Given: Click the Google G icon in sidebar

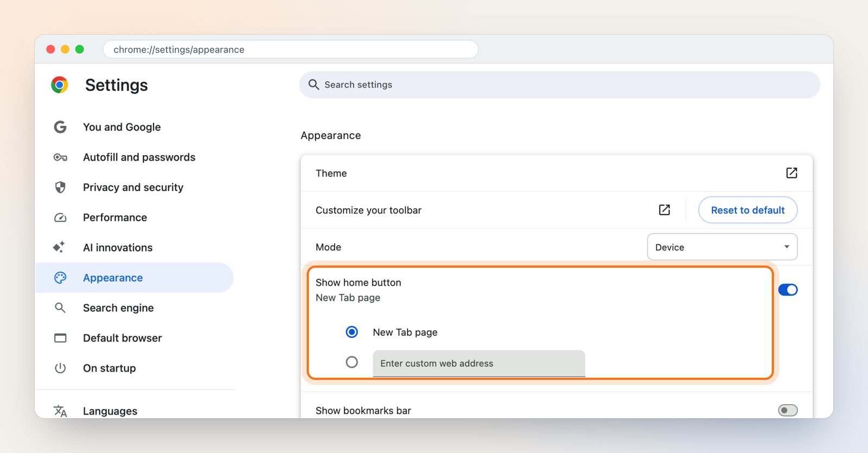Looking at the screenshot, I should [60, 127].
